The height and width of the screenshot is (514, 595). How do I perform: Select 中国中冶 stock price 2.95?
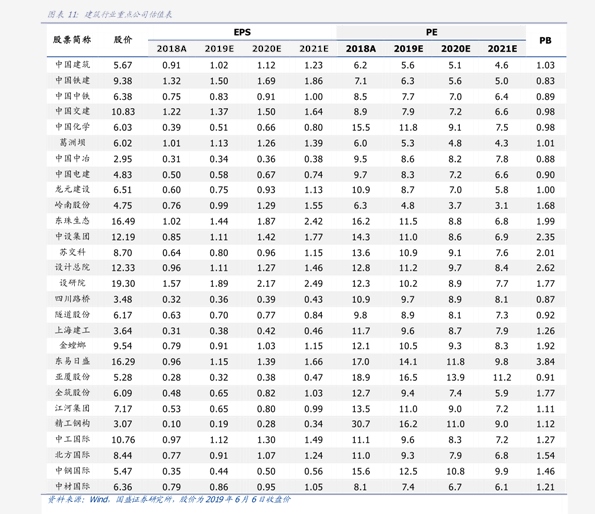(123, 159)
